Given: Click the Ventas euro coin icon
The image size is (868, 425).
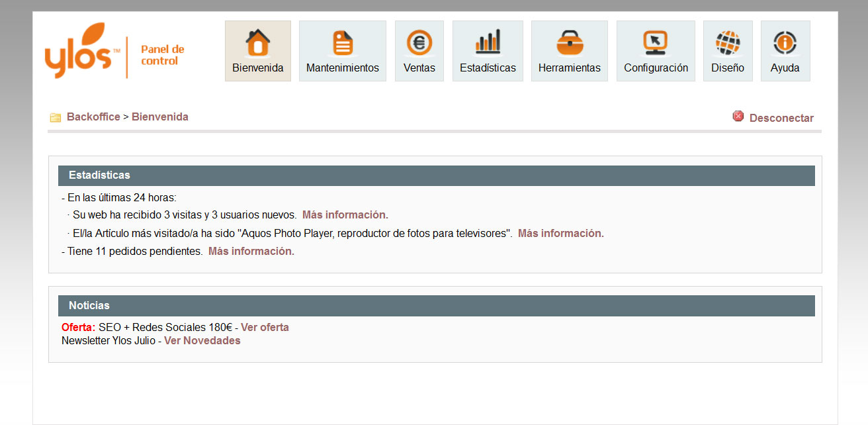Looking at the screenshot, I should tap(419, 43).
